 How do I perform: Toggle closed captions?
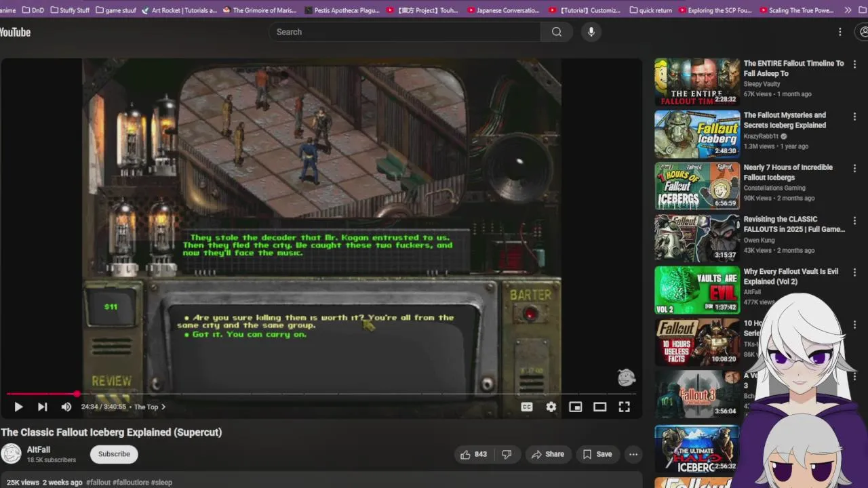click(x=526, y=407)
